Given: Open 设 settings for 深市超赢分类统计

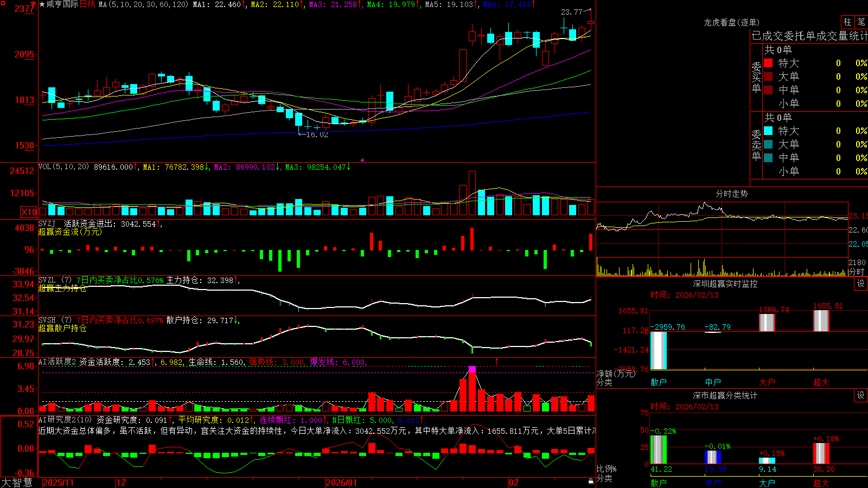Looking at the screenshot, I should click(x=861, y=395).
